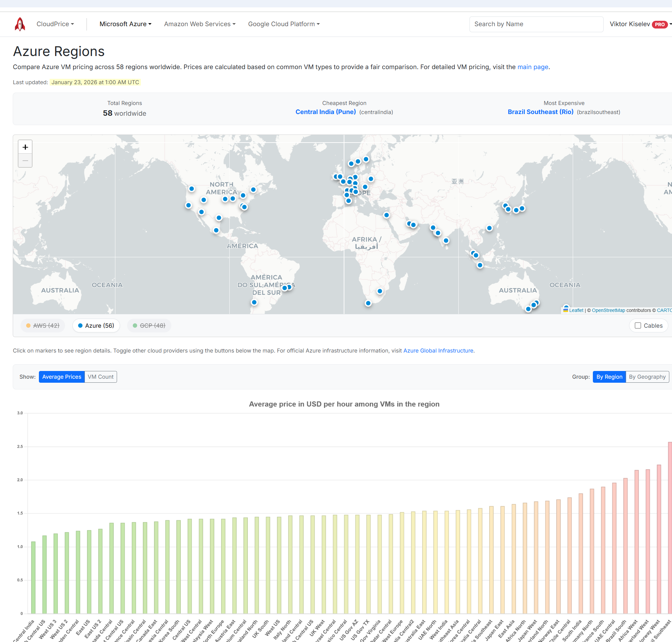The width and height of the screenshot is (672, 642).
Task: Click the Search by Name field
Action: pyautogui.click(x=536, y=24)
